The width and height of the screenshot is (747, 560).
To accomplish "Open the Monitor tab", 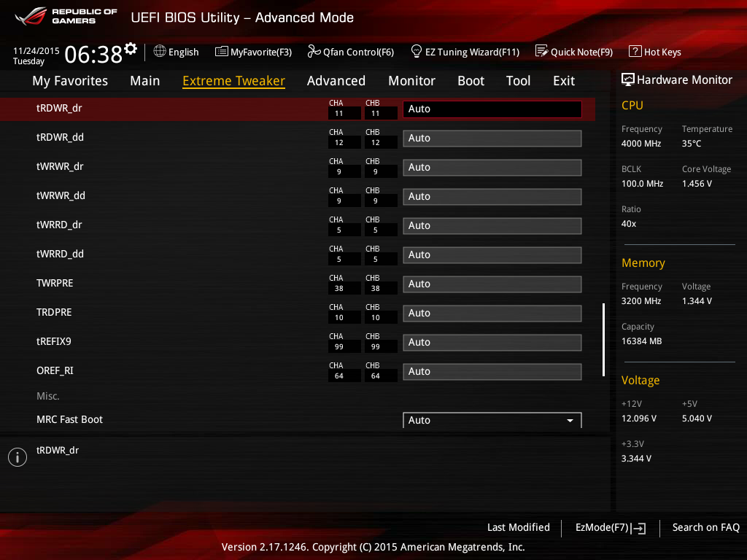I will [x=411, y=81].
